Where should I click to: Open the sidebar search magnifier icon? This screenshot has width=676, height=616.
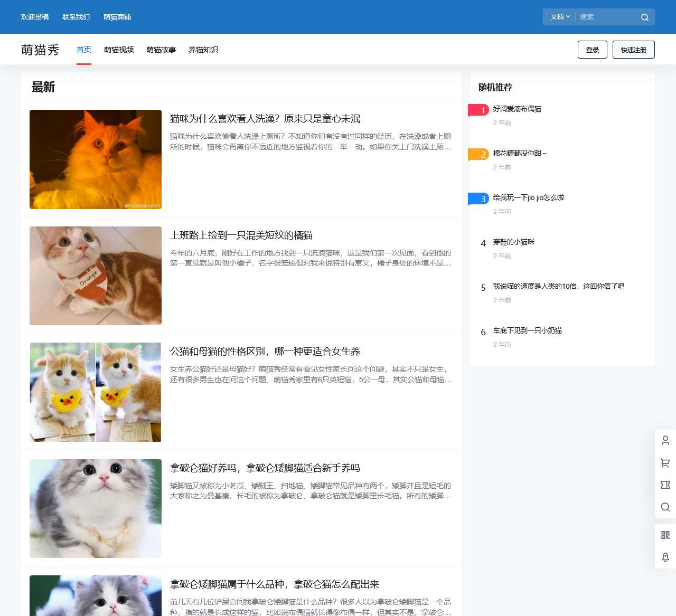coord(665,507)
